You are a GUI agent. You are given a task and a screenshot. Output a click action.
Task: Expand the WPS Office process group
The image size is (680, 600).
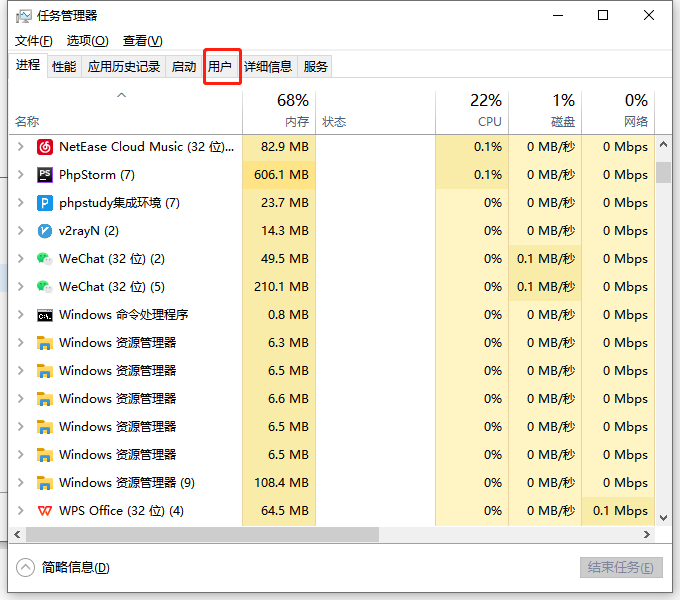[21, 511]
